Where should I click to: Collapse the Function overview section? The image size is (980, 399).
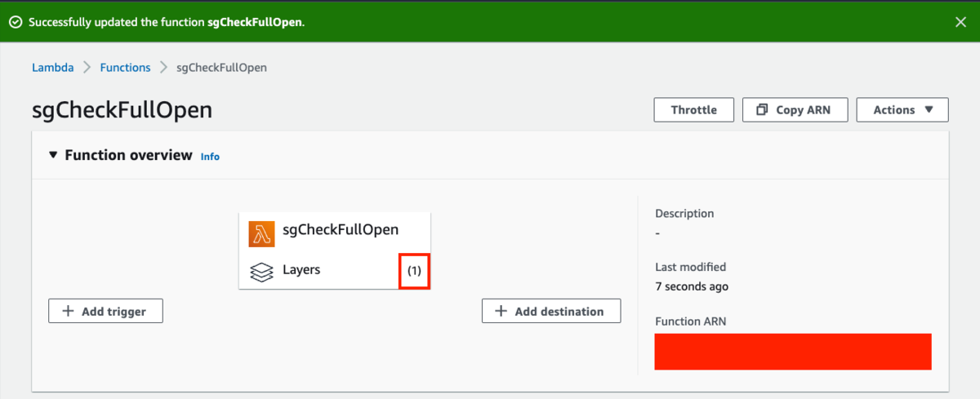53,155
